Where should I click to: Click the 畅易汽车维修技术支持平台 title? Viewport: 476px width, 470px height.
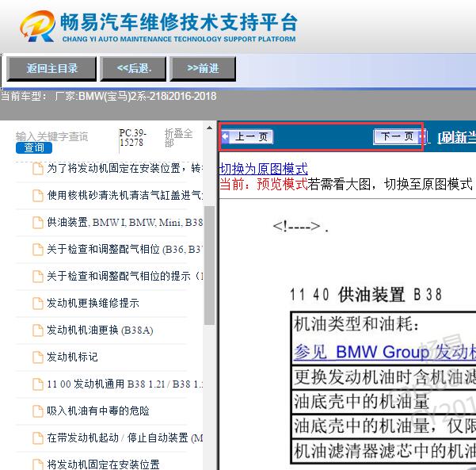(179, 22)
